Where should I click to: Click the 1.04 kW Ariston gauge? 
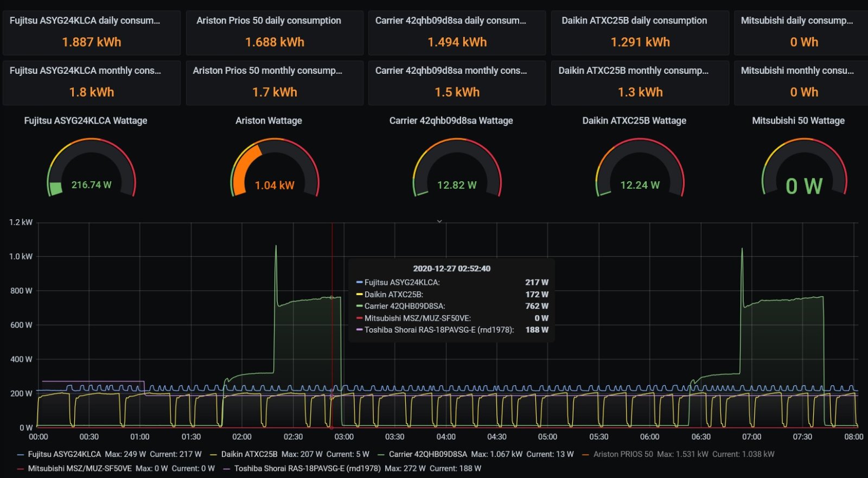[x=275, y=168]
